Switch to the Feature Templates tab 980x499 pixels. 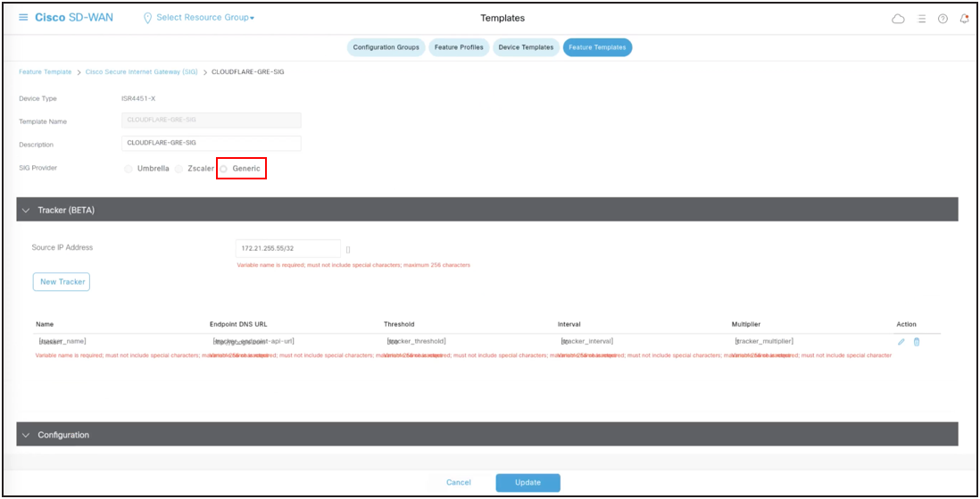point(597,47)
